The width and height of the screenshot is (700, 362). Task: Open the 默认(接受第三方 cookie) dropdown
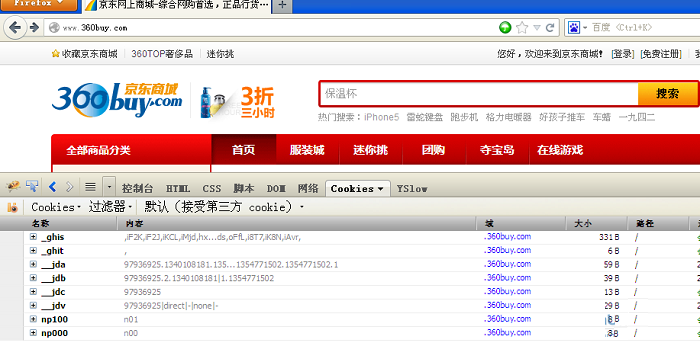point(224,207)
